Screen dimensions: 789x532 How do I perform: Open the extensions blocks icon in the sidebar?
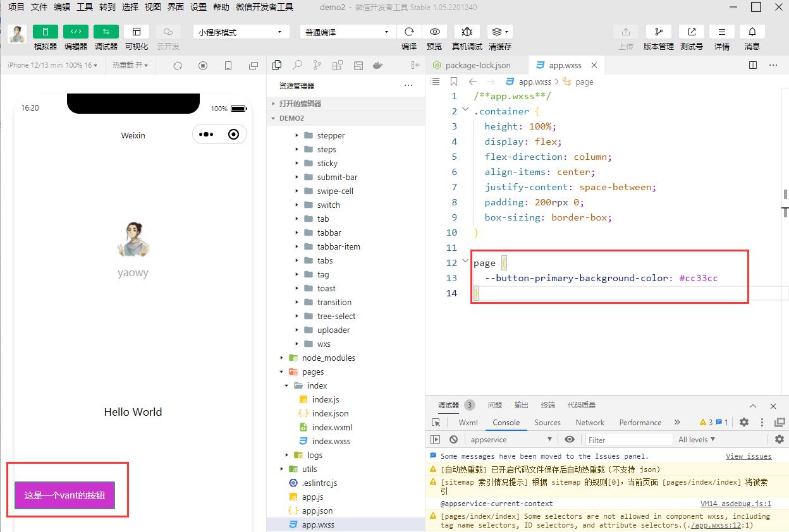337,65
